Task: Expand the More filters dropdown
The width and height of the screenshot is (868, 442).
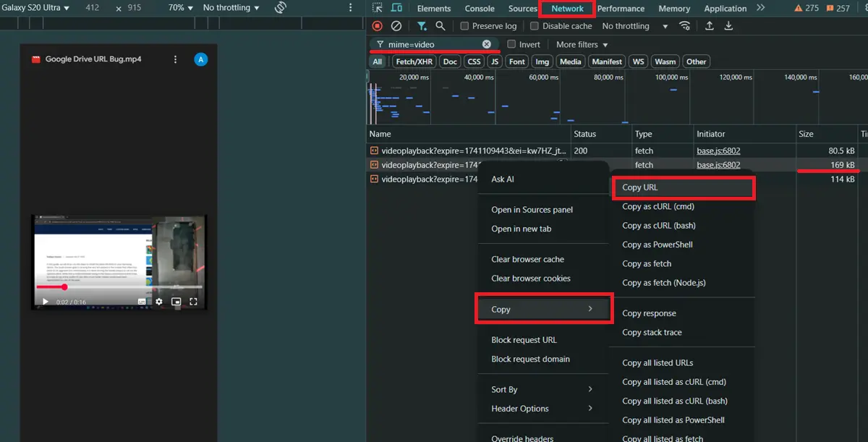Action: pos(582,44)
